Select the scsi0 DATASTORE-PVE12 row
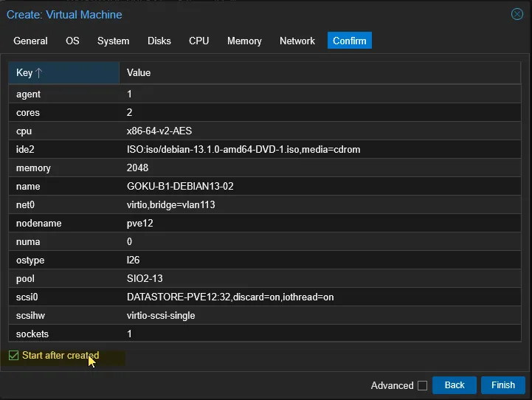The height and width of the screenshot is (400, 532). pos(230,297)
